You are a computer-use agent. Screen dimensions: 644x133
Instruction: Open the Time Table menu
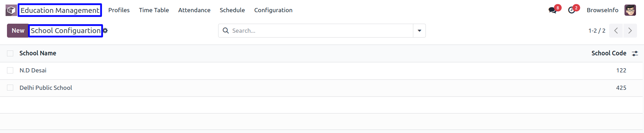pos(154,10)
